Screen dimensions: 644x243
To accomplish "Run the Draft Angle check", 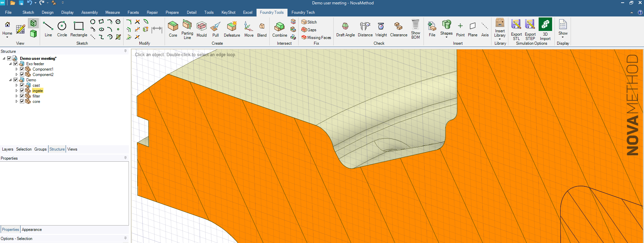I will [345, 29].
